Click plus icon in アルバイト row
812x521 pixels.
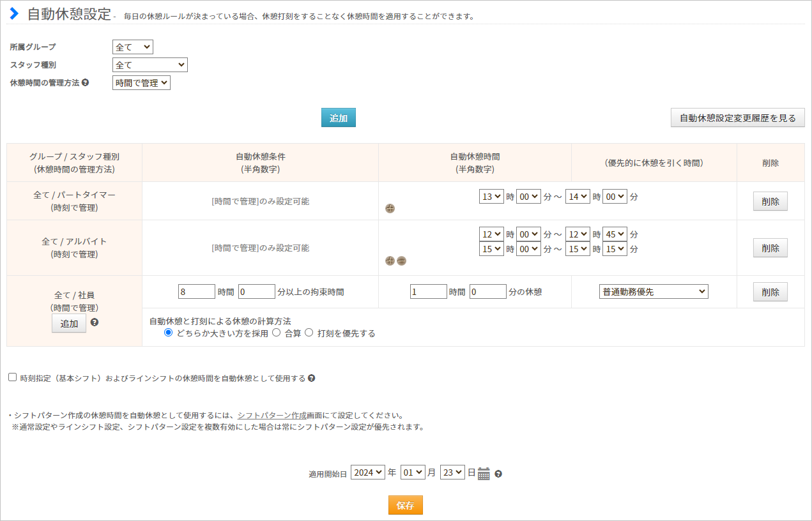coord(390,260)
